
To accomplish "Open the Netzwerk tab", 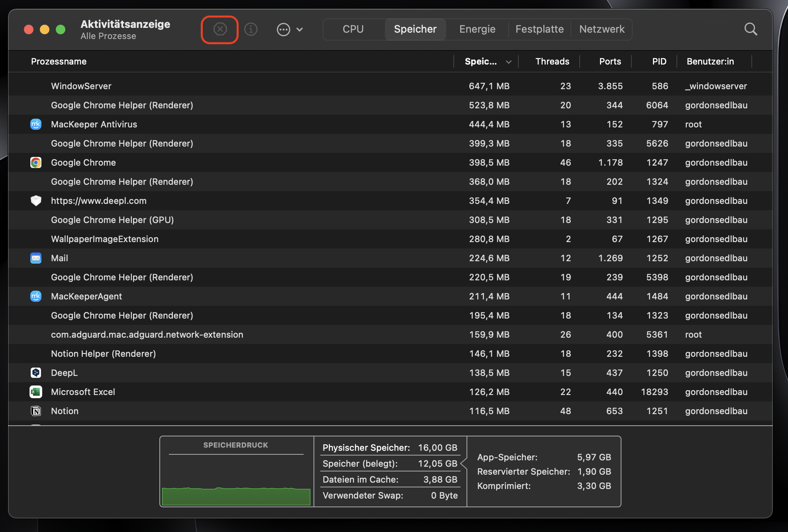I will [602, 29].
